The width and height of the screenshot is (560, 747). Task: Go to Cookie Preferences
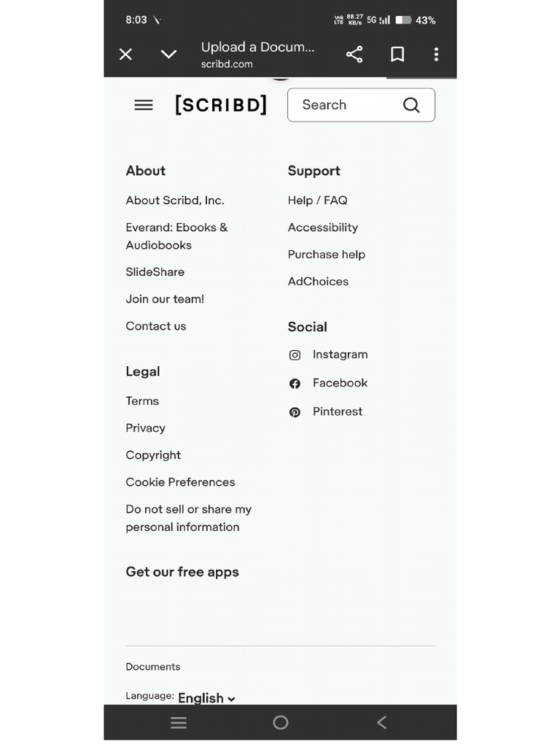pos(180,482)
